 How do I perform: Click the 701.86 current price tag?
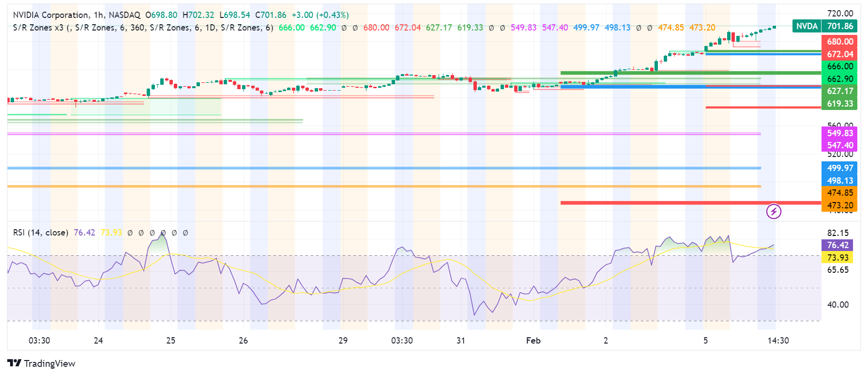pos(840,26)
